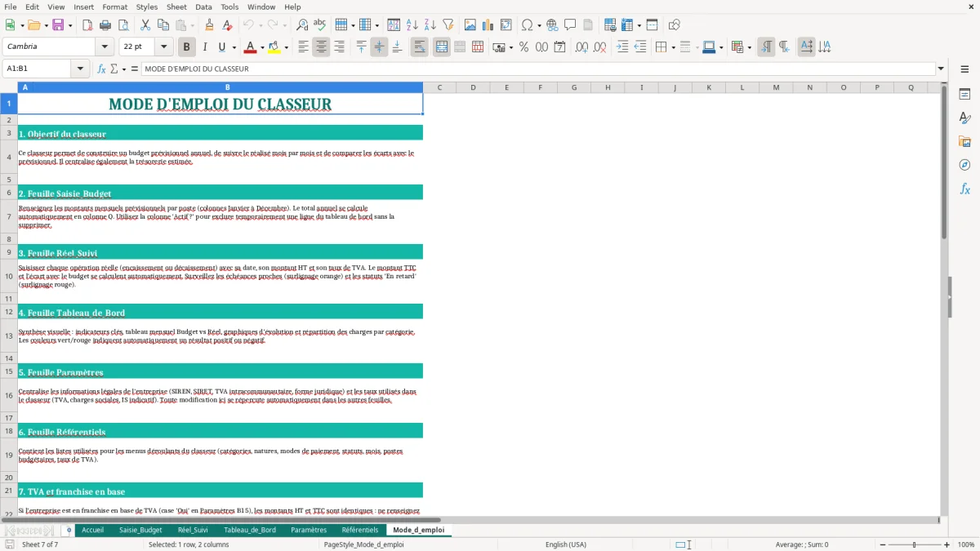
Task: Click the Save document icon
Action: (58, 25)
